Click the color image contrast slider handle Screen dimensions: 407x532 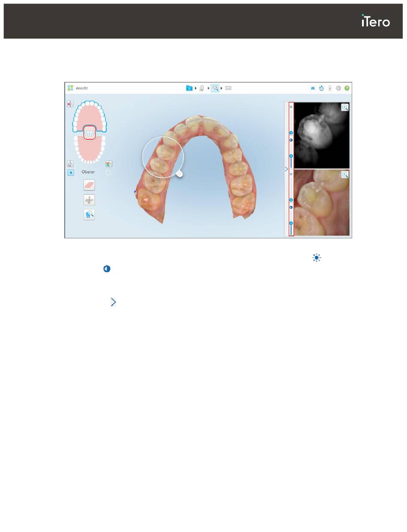291,223
